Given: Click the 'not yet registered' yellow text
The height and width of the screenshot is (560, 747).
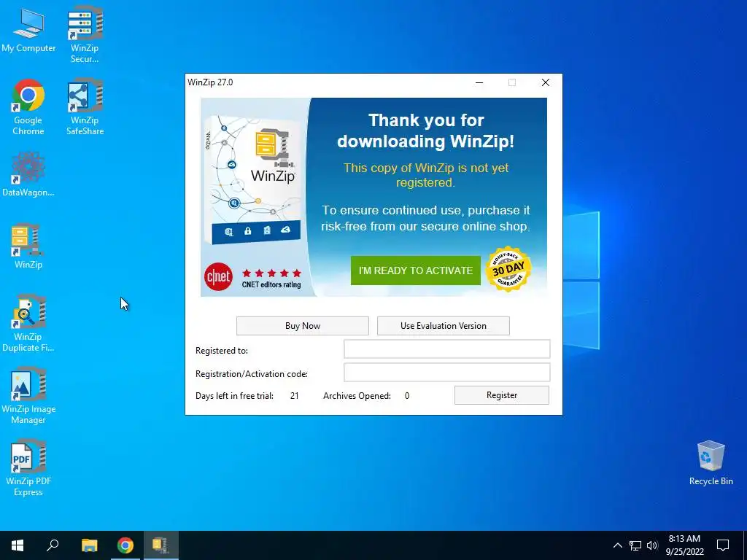Looking at the screenshot, I should click(x=426, y=175).
